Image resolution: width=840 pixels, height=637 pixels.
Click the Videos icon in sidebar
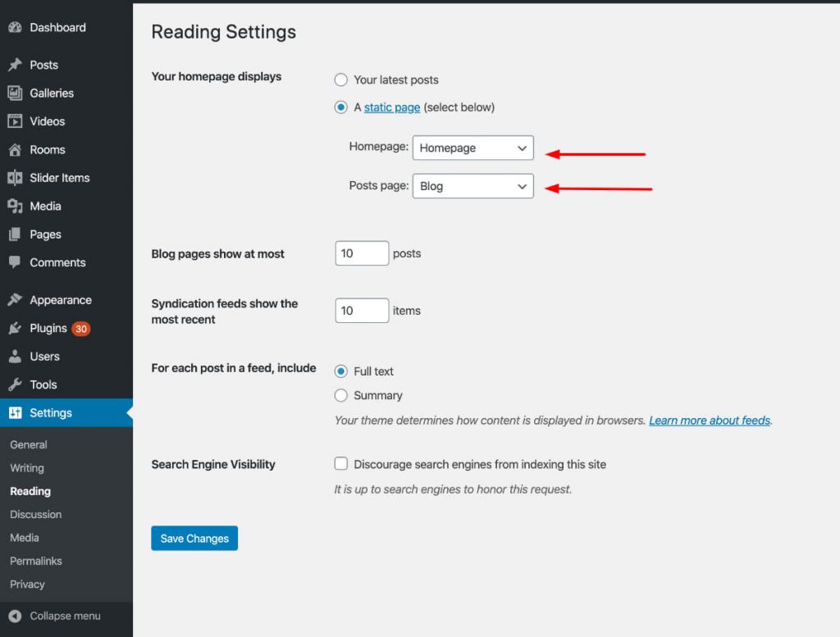(15, 121)
